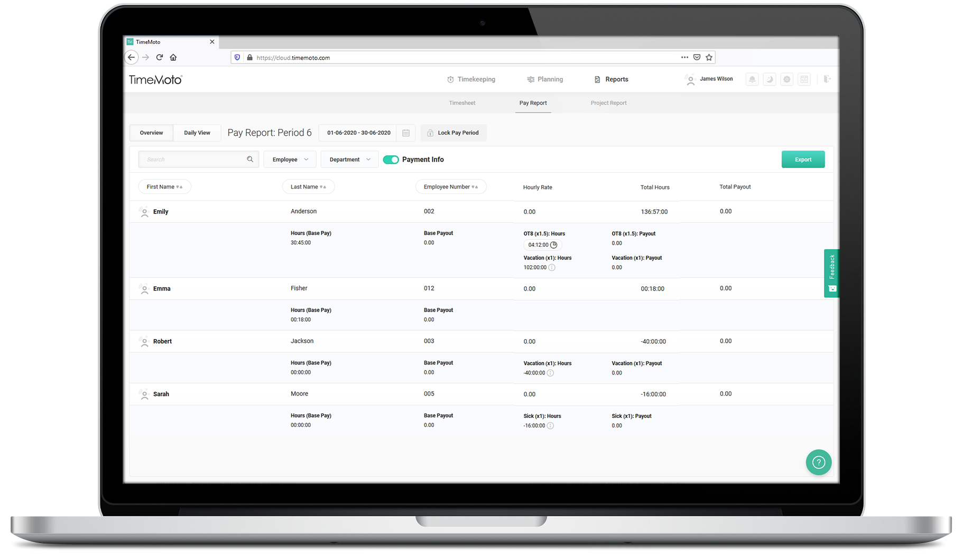Expand the Employee filter dropdown
The width and height of the screenshot is (962, 560).
pyautogui.click(x=290, y=160)
